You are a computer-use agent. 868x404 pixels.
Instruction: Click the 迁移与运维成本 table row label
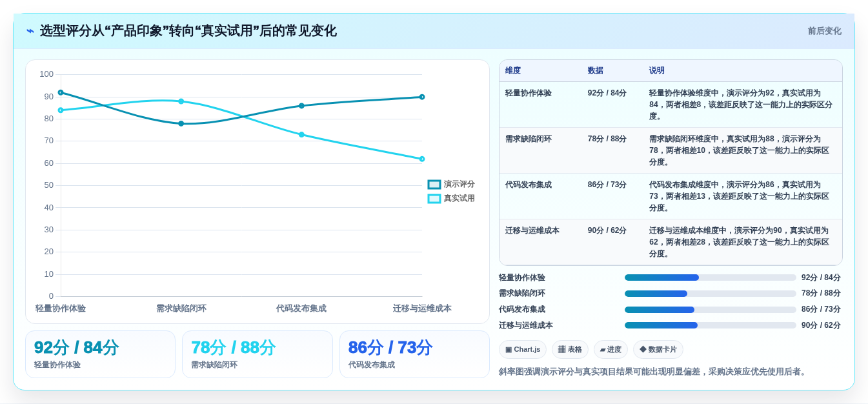tap(532, 231)
